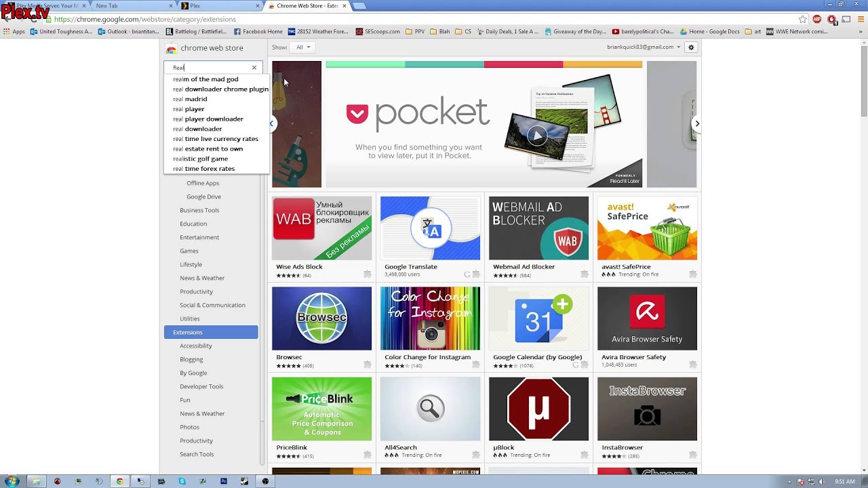Open the Games category
Screen dimensions: 868x488
point(189,251)
